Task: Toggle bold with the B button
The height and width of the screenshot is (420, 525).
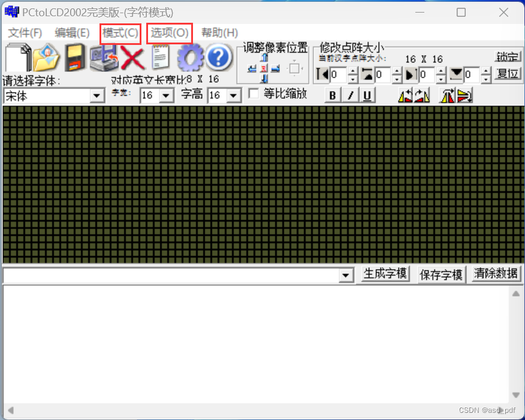Action: click(x=333, y=95)
